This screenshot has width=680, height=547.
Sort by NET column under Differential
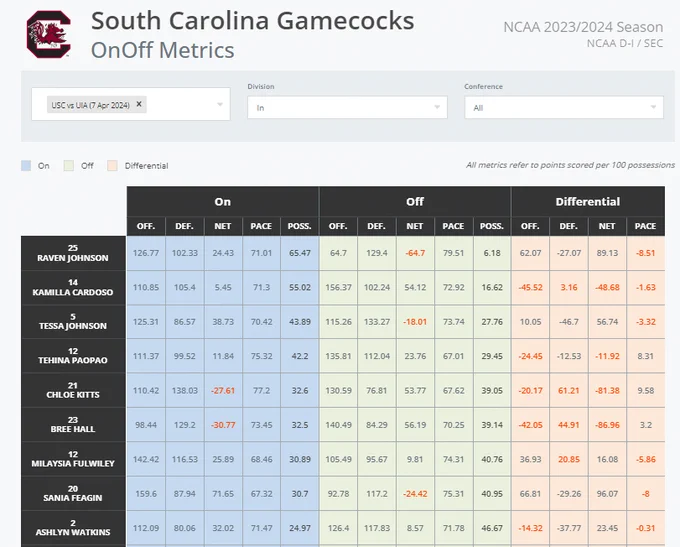607,226
